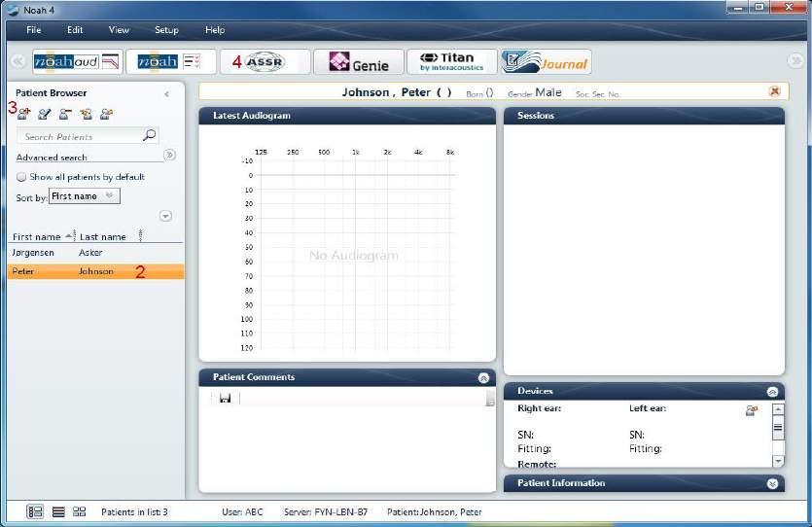812x527 pixels.
Task: Click the 'Soc. Sec. No.' label
Action: point(598,94)
